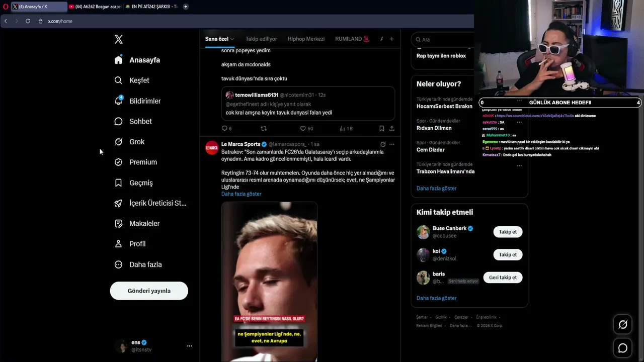Bookmark the tavuk dünyası post
This screenshot has height=362, width=644.
point(382,129)
